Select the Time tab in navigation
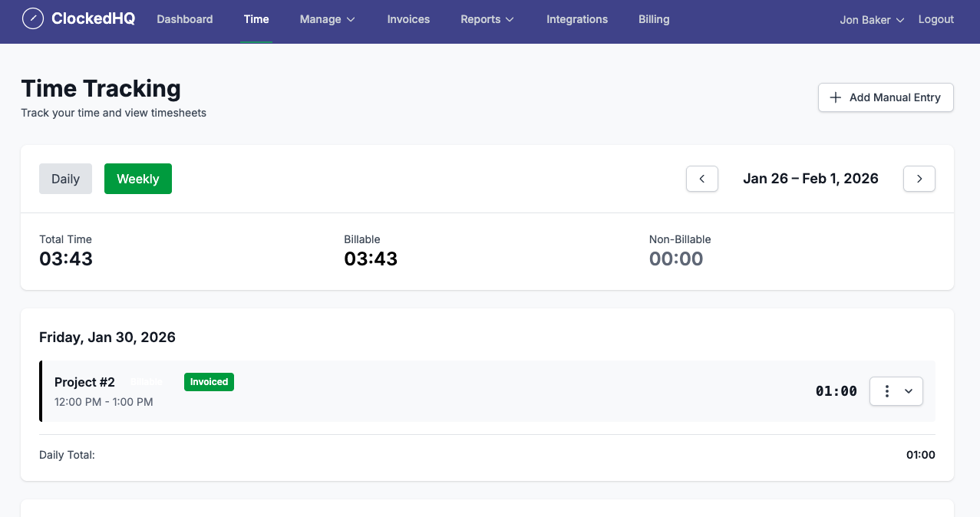Viewport: 980px width, 517px height. [256, 19]
